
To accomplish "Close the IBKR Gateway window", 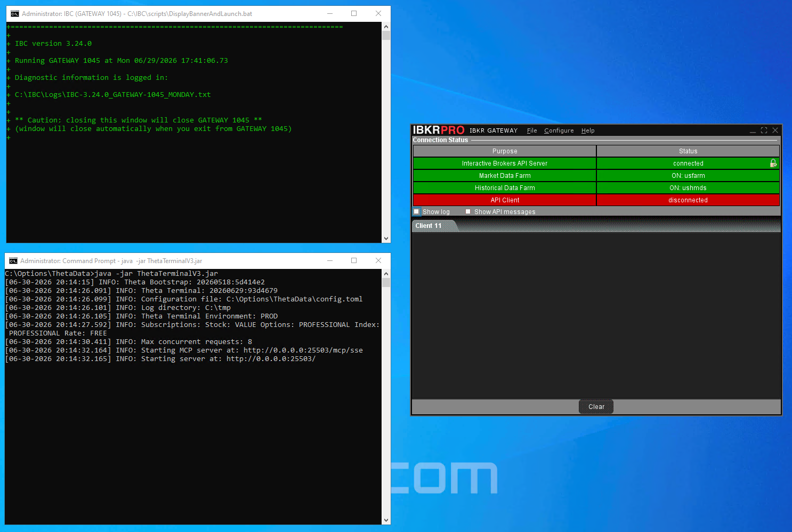I will coord(775,130).
